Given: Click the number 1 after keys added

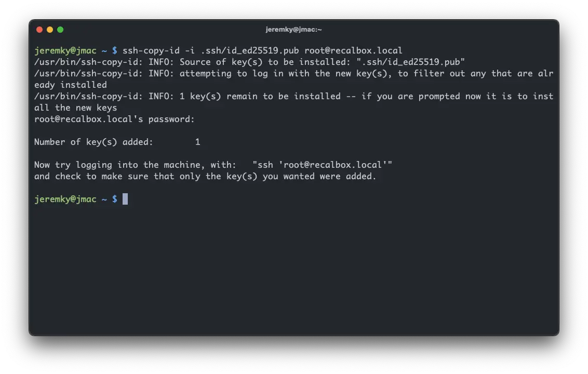Looking at the screenshot, I should point(197,142).
